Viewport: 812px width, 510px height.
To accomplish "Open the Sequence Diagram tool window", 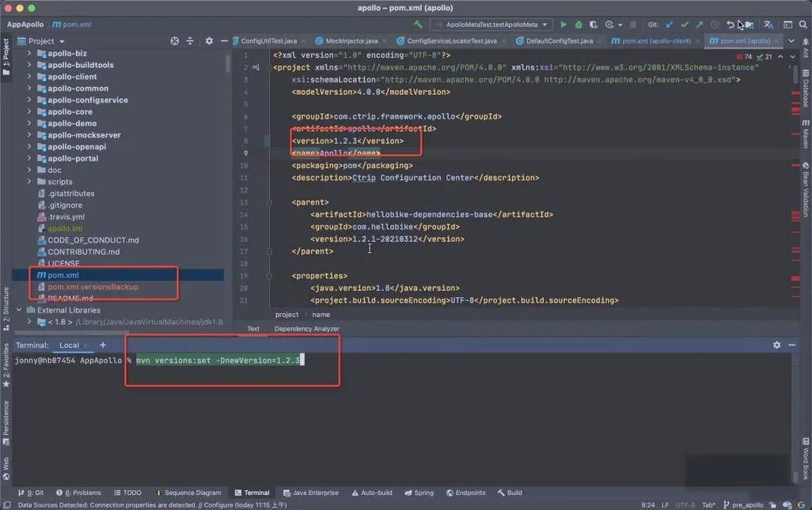I will click(188, 493).
